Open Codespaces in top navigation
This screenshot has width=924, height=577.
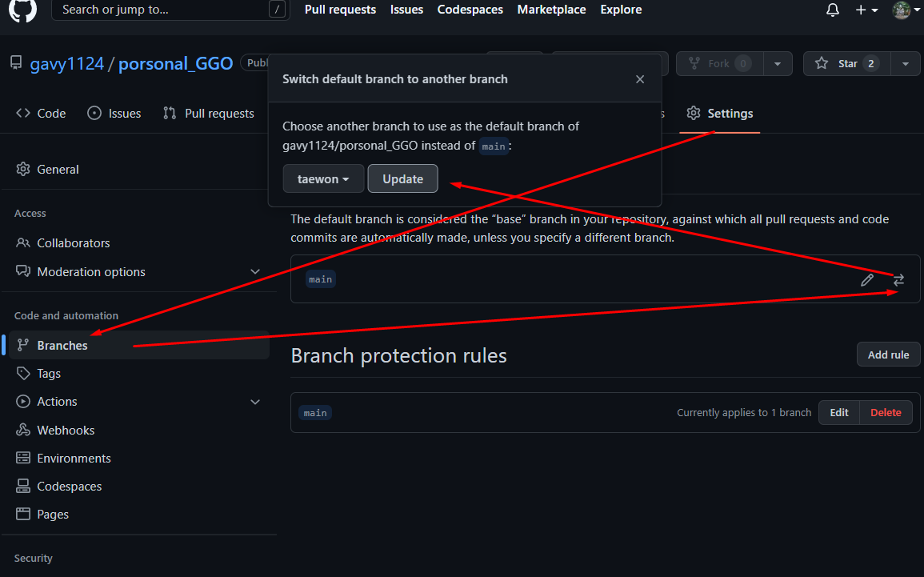tap(470, 10)
